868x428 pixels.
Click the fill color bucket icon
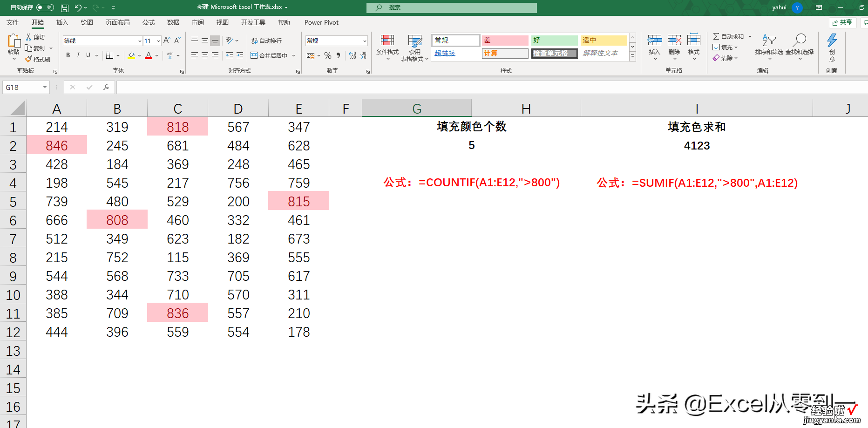(131, 55)
